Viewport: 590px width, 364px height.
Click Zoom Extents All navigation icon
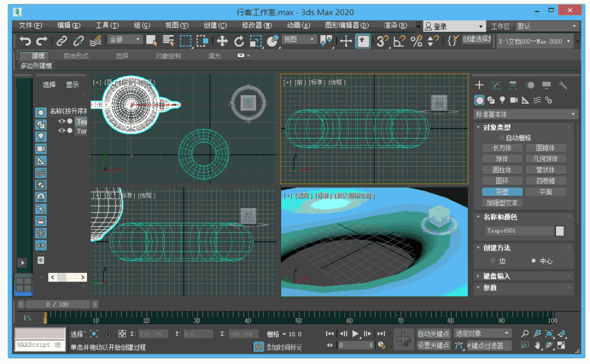(562, 333)
